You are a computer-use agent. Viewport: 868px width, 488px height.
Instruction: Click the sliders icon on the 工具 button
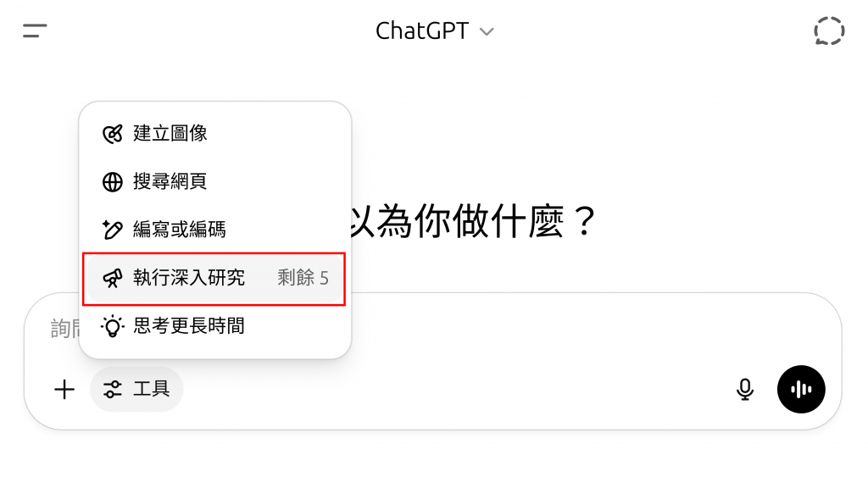pos(113,390)
